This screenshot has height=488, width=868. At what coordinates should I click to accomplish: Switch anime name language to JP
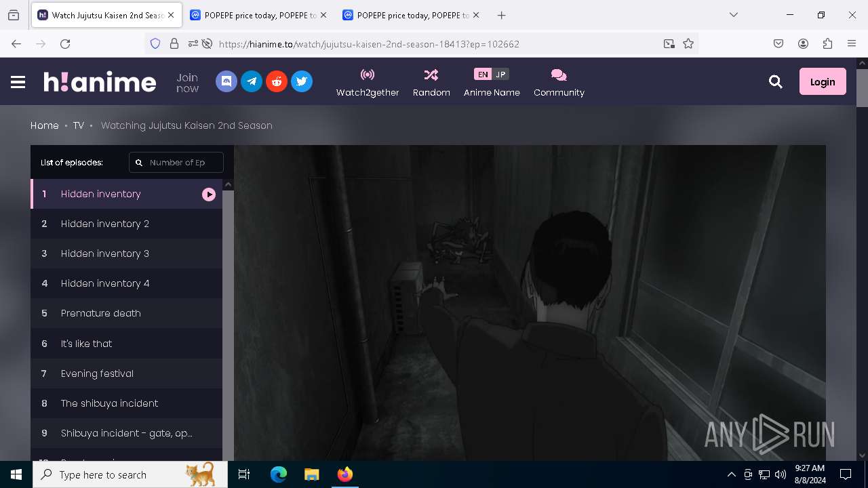click(x=500, y=75)
